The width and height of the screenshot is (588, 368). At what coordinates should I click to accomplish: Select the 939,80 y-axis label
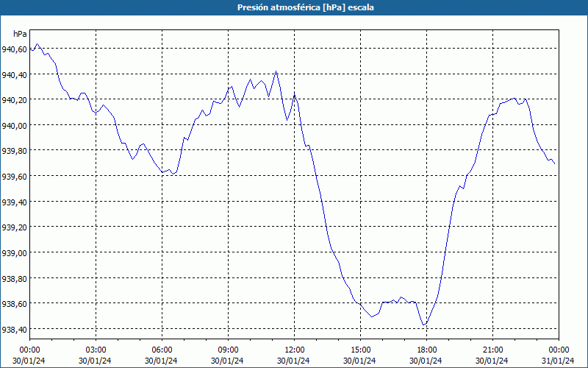[x=14, y=151]
